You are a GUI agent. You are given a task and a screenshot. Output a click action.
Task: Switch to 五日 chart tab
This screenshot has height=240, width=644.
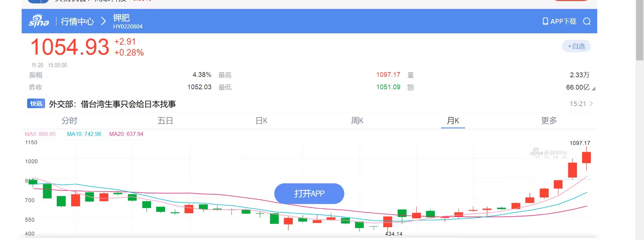click(165, 121)
